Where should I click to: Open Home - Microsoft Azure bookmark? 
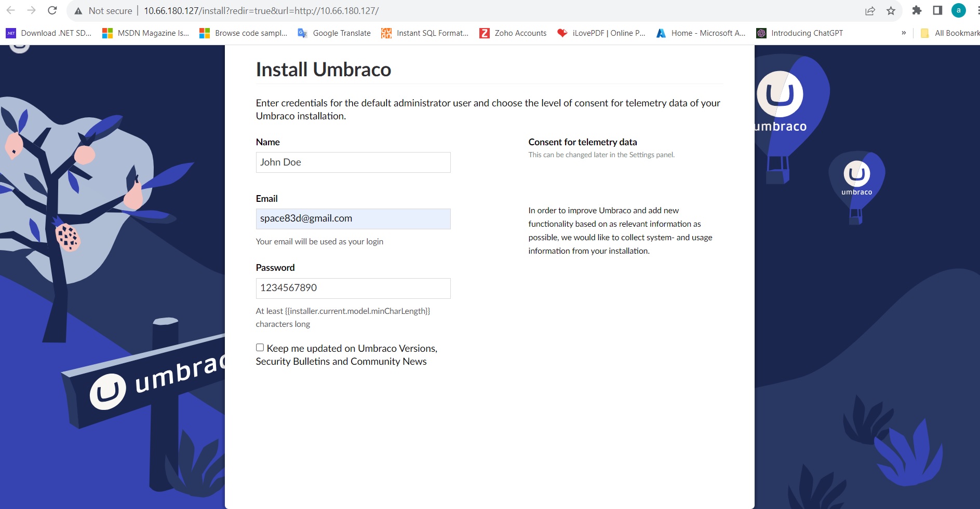(x=701, y=33)
